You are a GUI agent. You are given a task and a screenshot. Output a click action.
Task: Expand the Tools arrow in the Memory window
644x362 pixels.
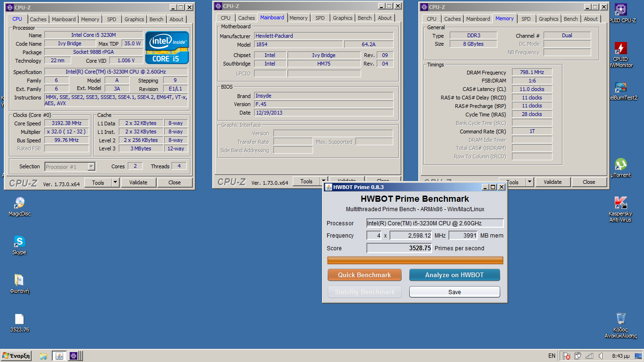coord(529,182)
